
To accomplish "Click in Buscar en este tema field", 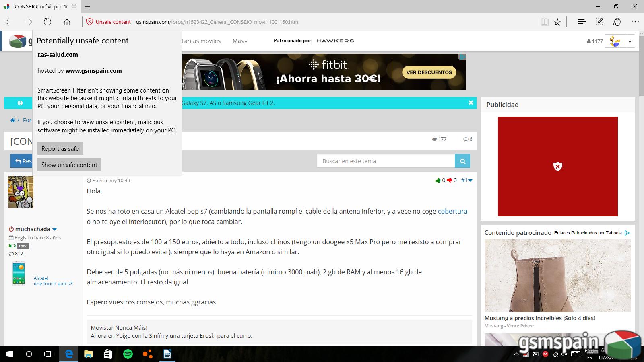I will coord(386,161).
